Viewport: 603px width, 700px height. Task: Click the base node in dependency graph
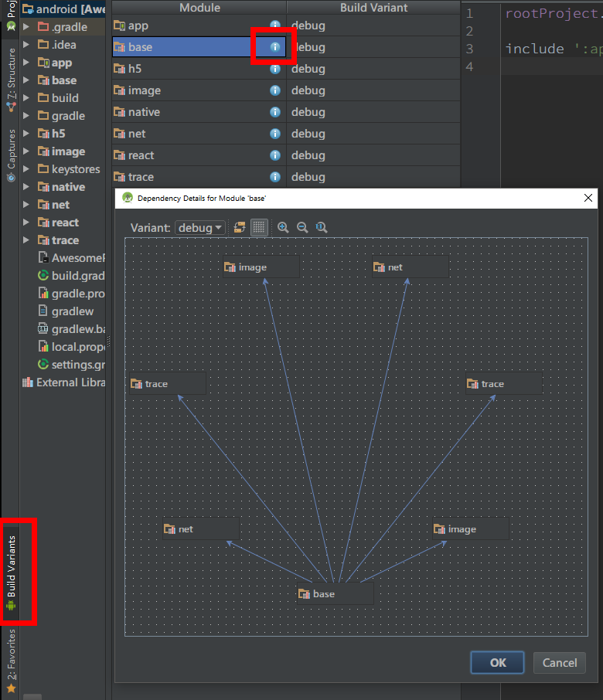[x=336, y=593]
